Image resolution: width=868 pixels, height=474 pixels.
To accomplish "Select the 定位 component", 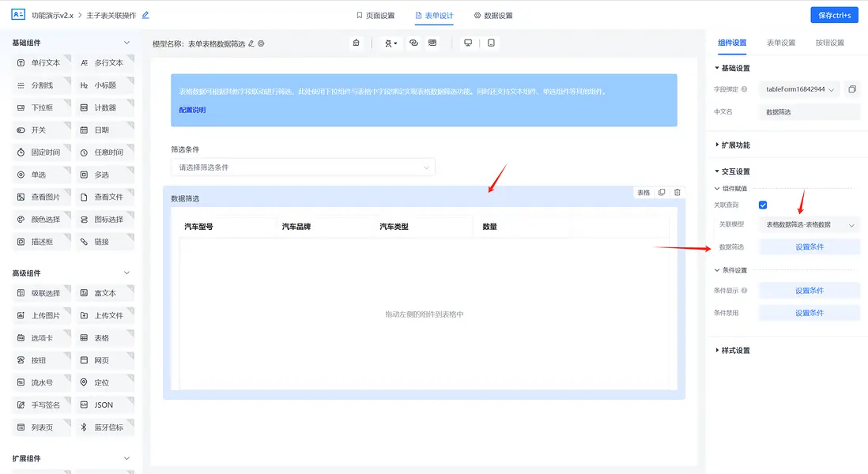I will tap(105, 382).
